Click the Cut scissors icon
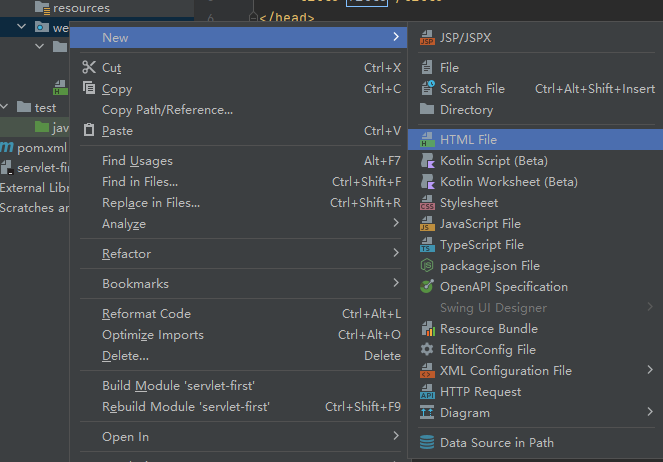 88,68
